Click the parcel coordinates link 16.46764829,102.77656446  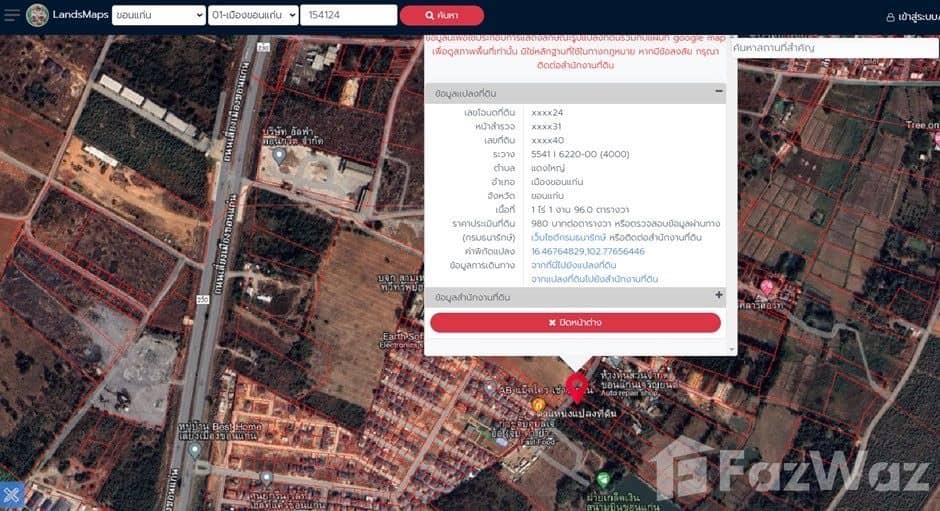tap(587, 251)
